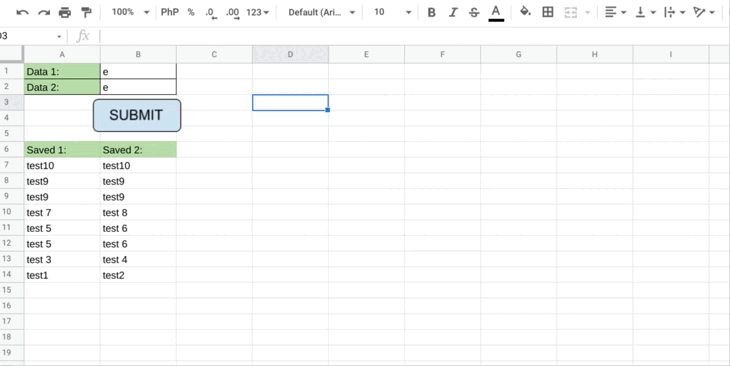The image size is (730, 366).
Task: Click the 'Data 2:' label cell
Action: (62, 87)
